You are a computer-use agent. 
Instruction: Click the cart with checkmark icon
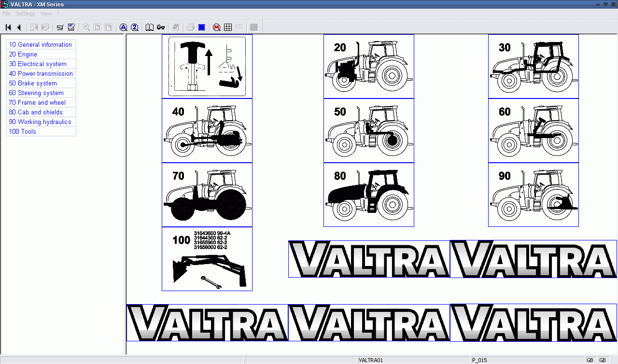pos(71,27)
